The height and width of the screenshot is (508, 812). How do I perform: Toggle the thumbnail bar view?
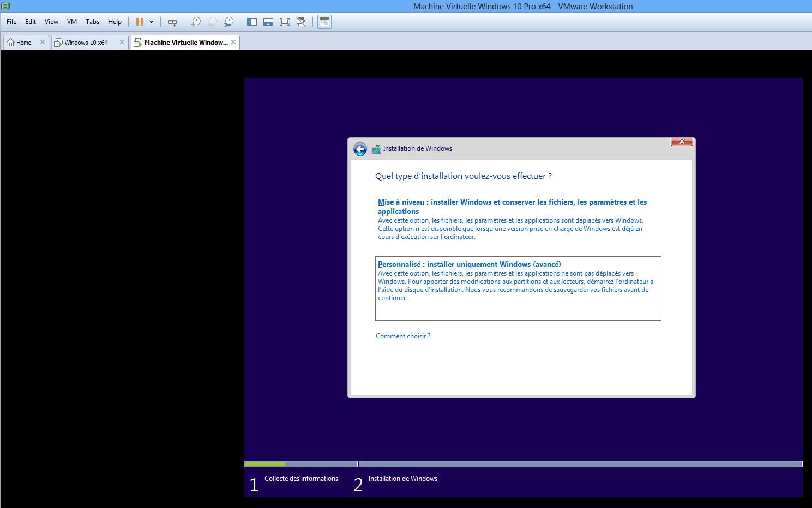pyautogui.click(x=268, y=22)
